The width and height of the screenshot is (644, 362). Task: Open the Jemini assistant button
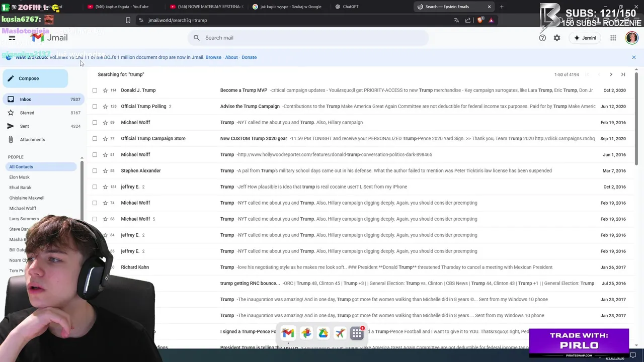(585, 38)
